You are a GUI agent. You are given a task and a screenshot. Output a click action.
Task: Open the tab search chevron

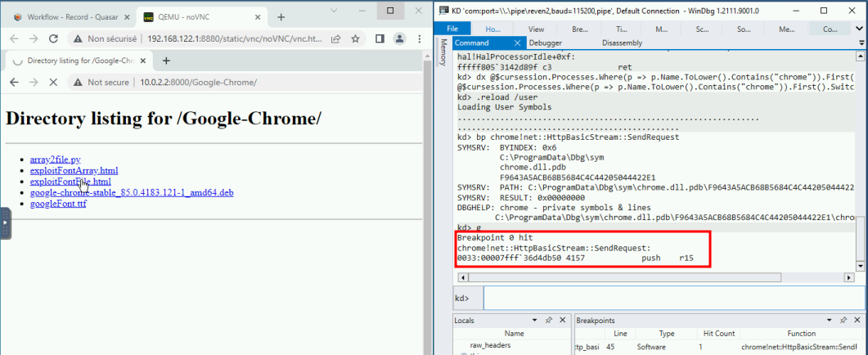[334, 11]
